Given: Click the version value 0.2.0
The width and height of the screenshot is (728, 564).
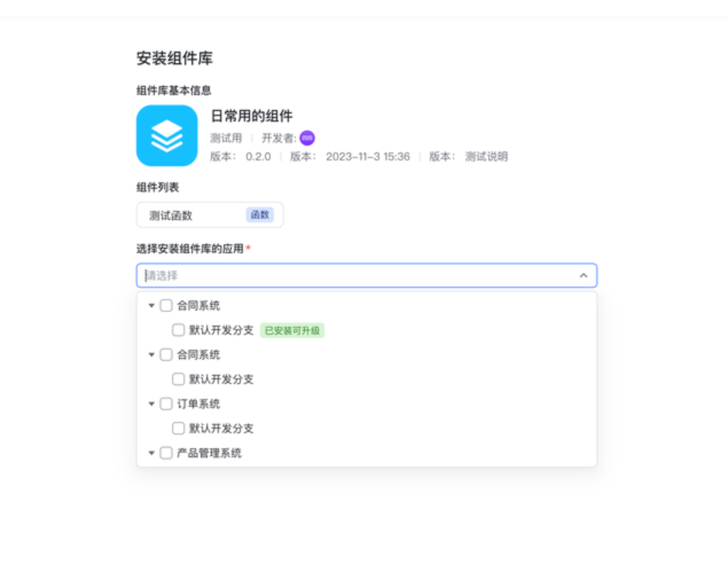Looking at the screenshot, I should tap(259, 157).
